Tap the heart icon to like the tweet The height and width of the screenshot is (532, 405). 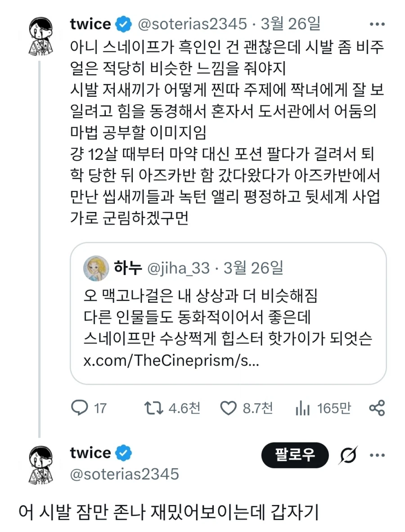tap(229, 408)
